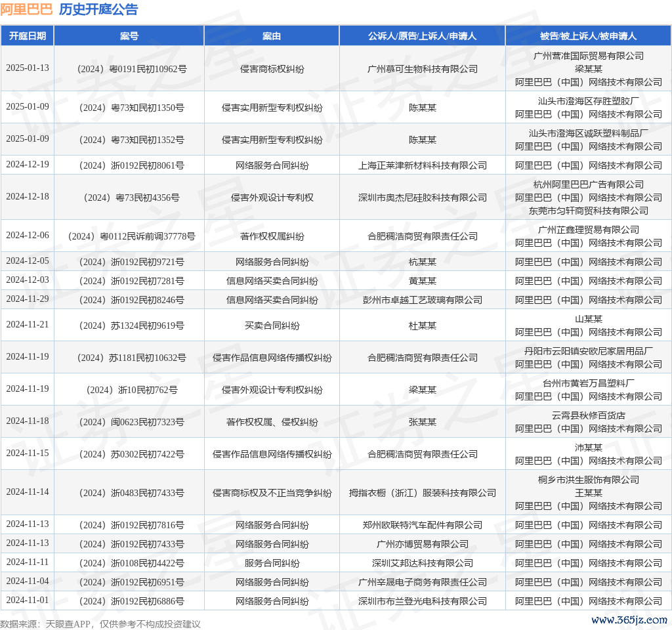This screenshot has height=630, width=672.
Task: Click plaintiff 广州亦博贸易有限公司
Action: (x=422, y=544)
